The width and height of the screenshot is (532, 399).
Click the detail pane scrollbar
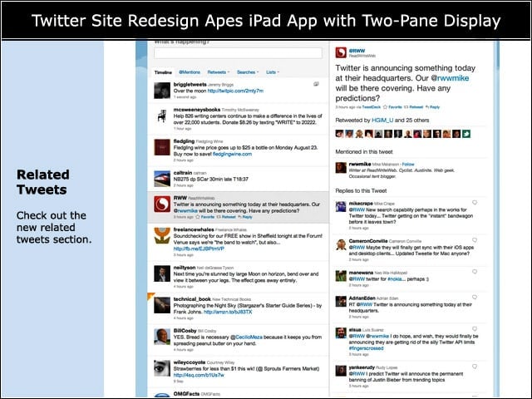(x=497, y=54)
